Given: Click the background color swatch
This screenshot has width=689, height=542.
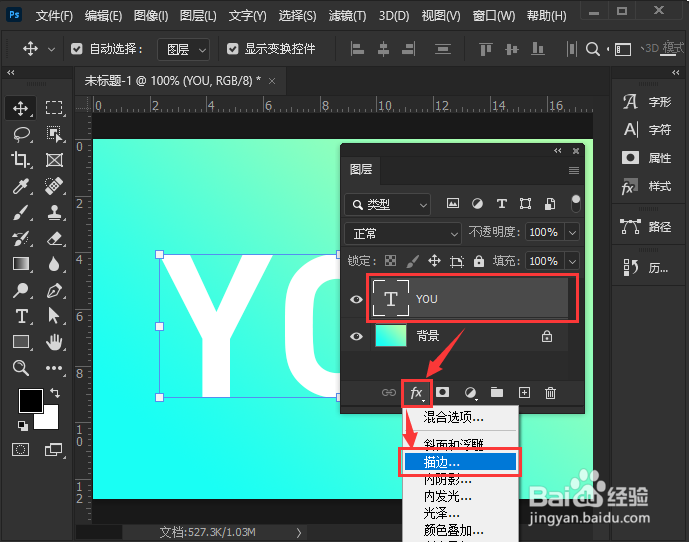Looking at the screenshot, I should point(50,419).
